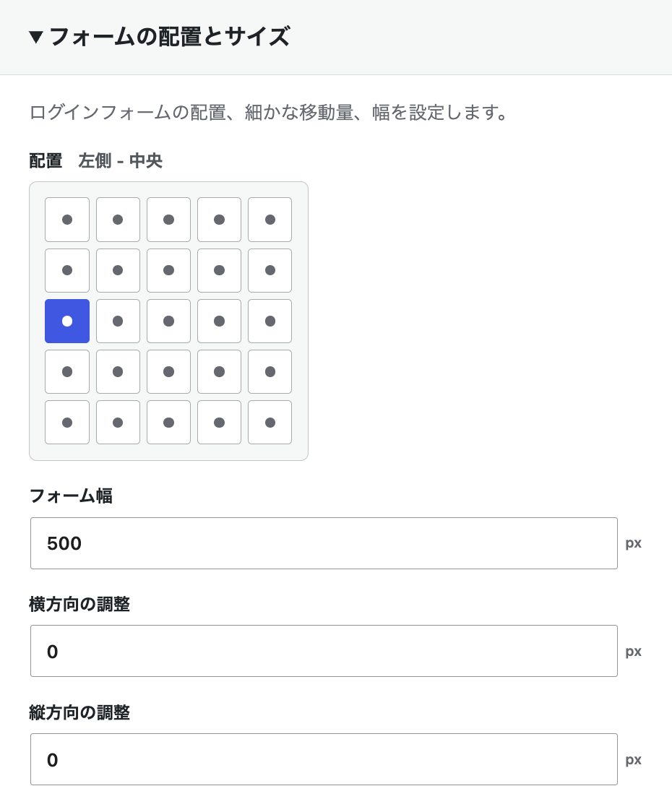Choose second row, second column placement cell

click(x=118, y=270)
